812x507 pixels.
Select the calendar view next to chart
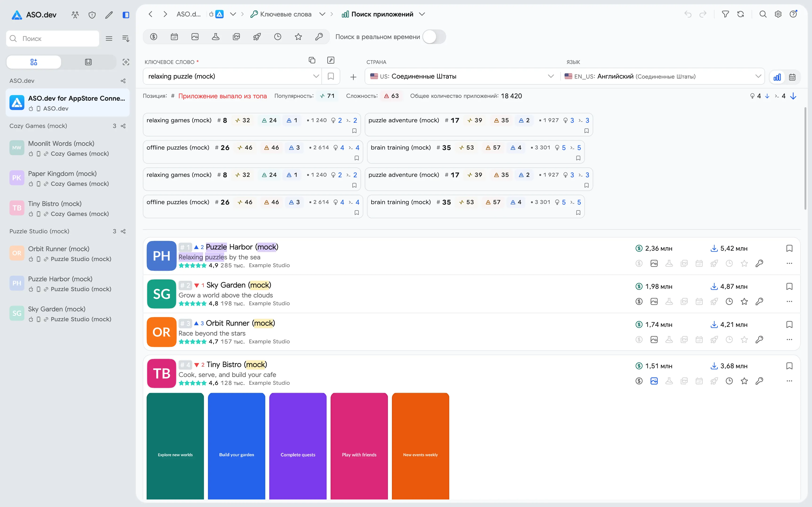pos(792,77)
